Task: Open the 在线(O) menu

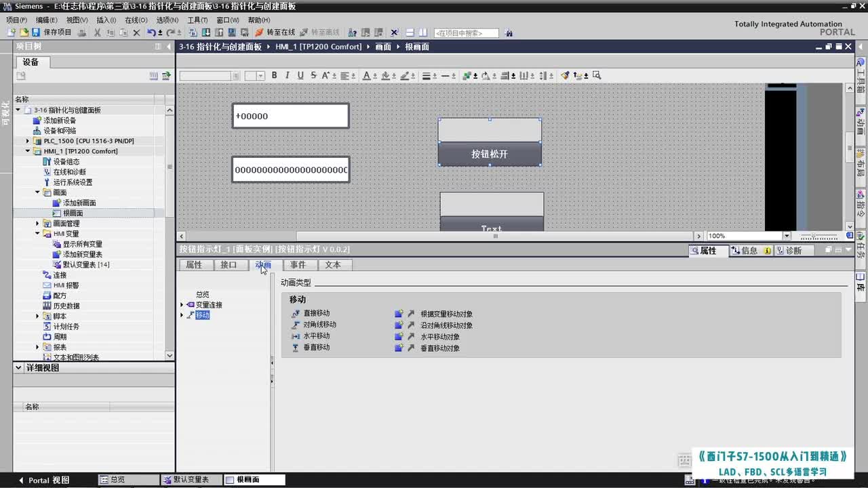Action: click(136, 20)
